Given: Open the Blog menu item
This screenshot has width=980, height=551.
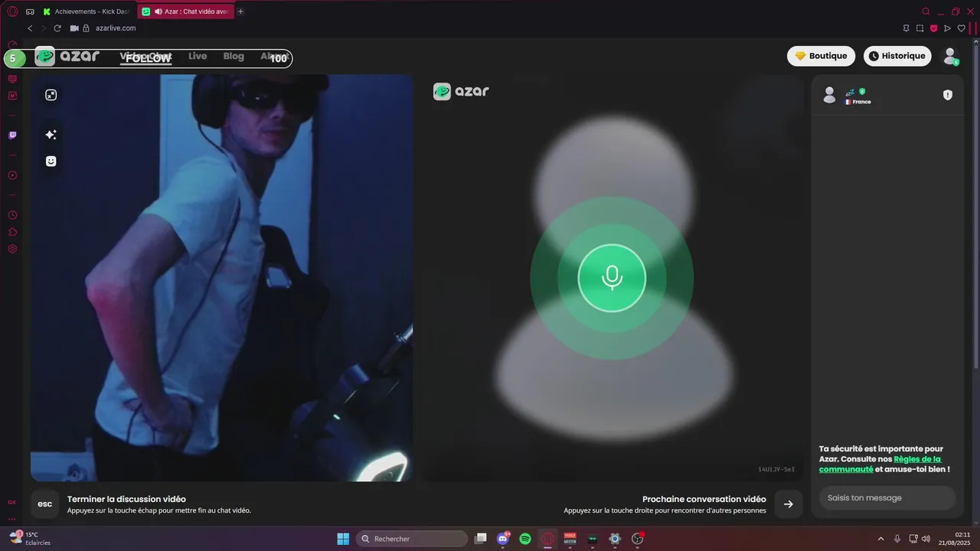Looking at the screenshot, I should click(234, 57).
